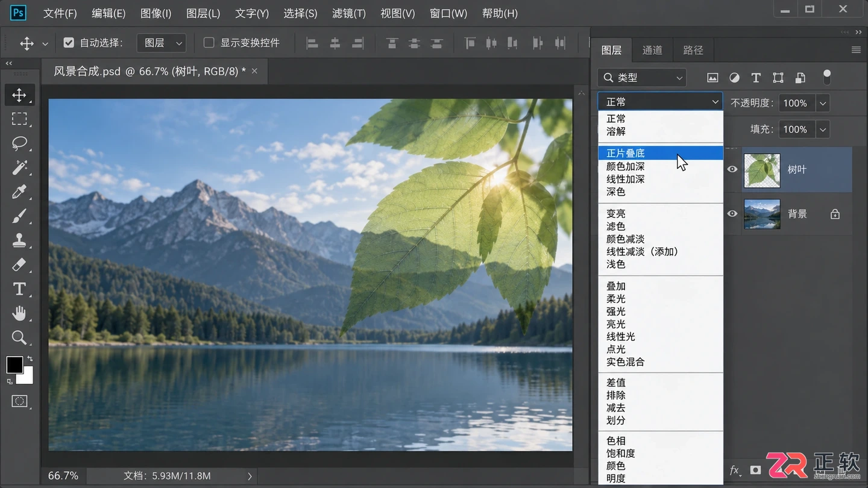868x488 pixels.
Task: Click the Quick Mask mode icon
Action: point(19,401)
